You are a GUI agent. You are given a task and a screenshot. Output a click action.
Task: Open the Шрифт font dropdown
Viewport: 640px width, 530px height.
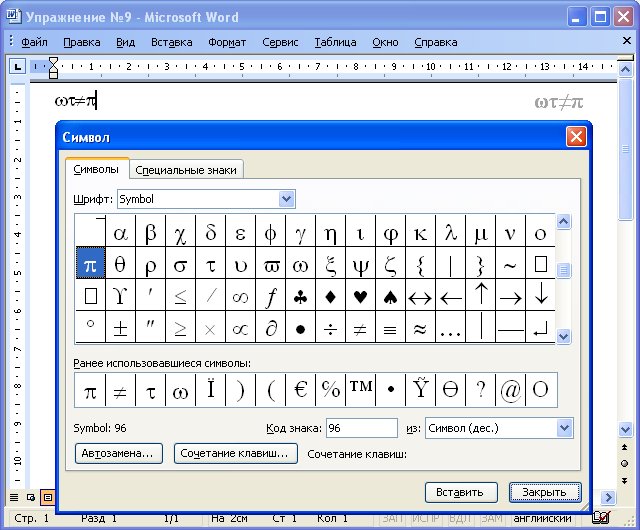pos(287,199)
